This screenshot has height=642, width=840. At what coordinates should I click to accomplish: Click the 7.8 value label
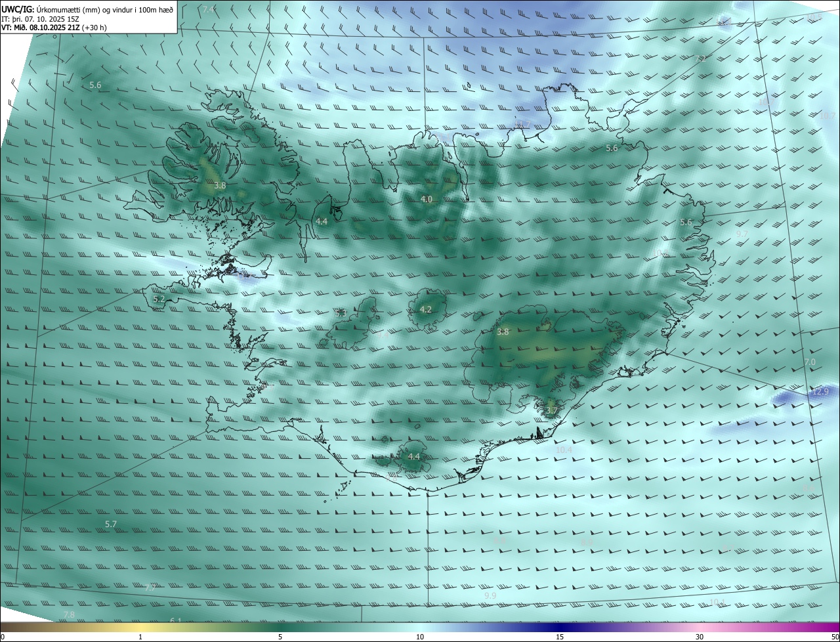(x=69, y=614)
